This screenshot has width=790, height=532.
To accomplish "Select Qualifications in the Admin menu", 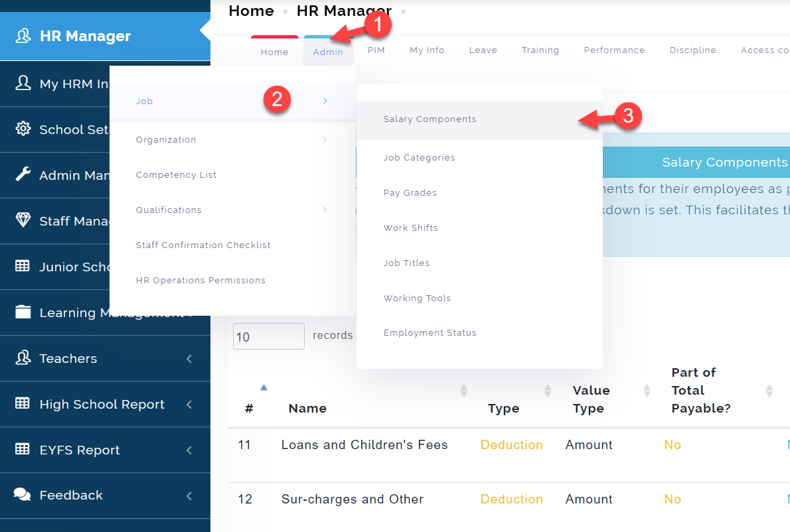I will click(233, 210).
